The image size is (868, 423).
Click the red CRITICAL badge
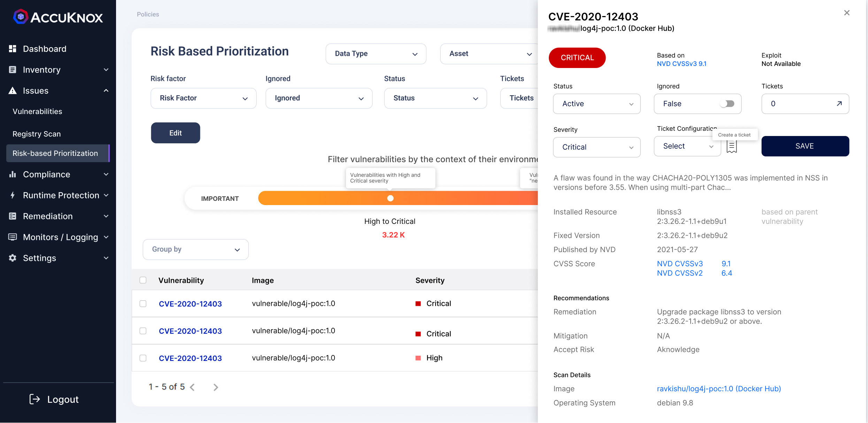pos(577,58)
